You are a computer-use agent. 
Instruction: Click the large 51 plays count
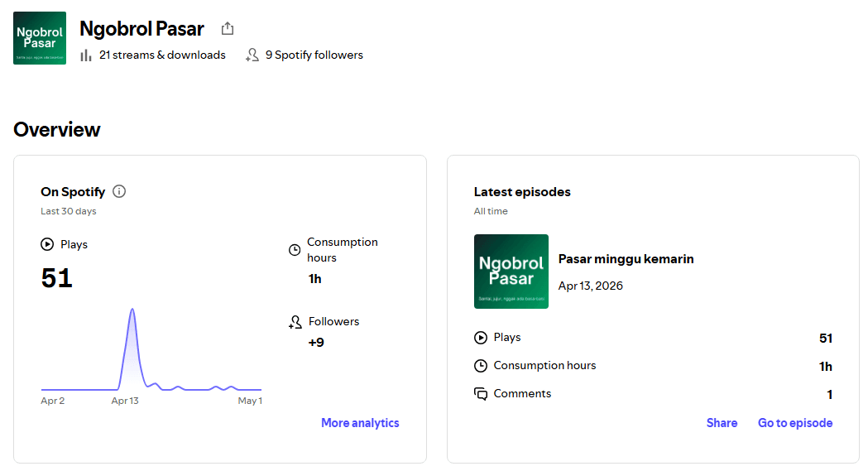(x=56, y=278)
